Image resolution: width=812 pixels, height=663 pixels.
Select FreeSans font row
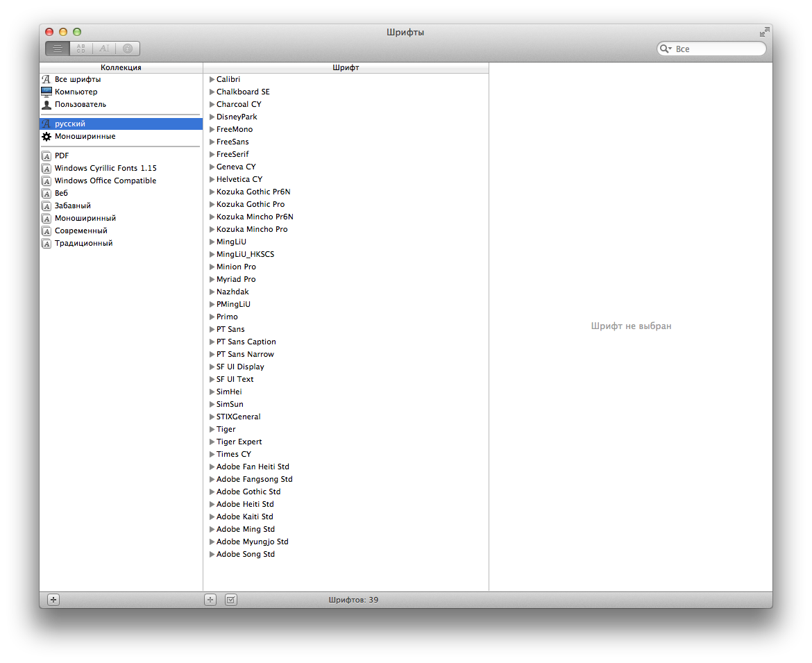(x=346, y=142)
